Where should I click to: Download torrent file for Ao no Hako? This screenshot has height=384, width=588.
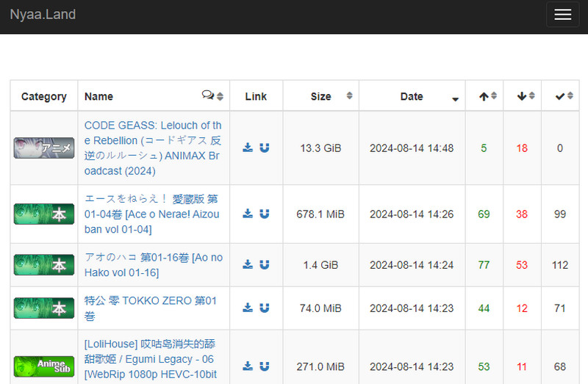tap(248, 264)
